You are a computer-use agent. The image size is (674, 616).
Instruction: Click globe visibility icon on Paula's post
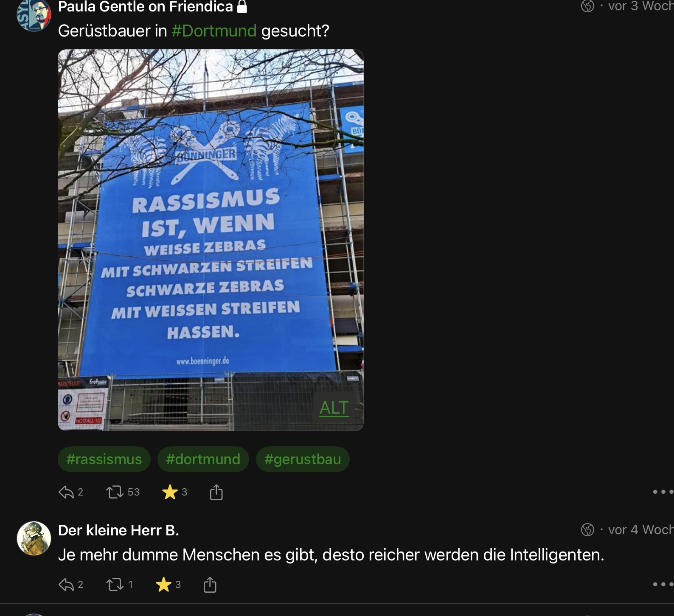coord(587,6)
